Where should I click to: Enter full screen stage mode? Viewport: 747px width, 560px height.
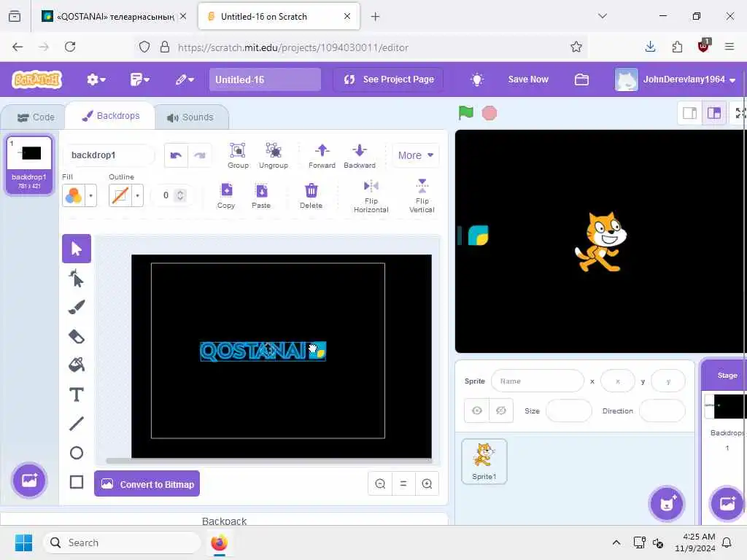pyautogui.click(x=740, y=113)
